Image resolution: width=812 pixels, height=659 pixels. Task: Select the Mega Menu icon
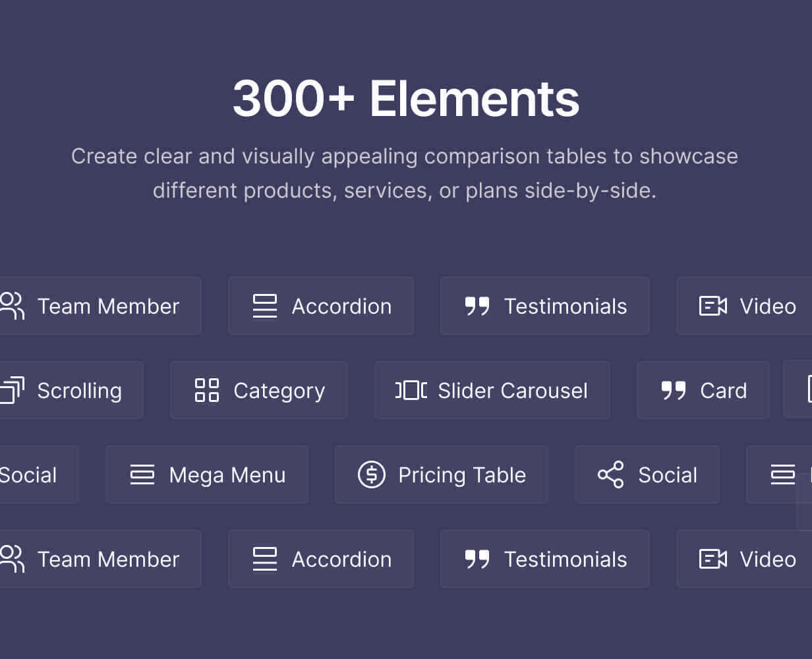[x=142, y=474]
